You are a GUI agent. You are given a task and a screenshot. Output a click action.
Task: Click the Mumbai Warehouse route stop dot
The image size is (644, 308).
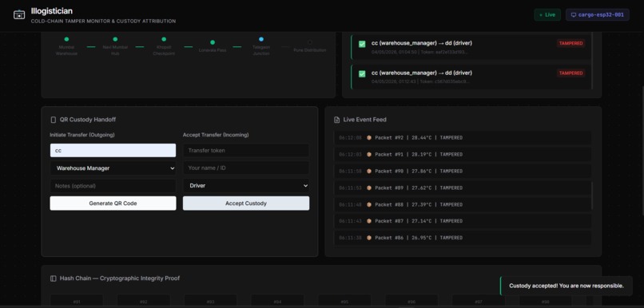point(66,39)
